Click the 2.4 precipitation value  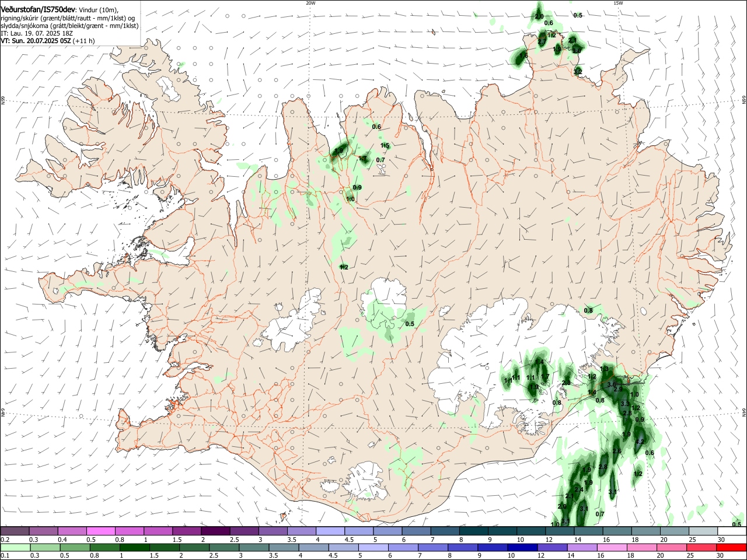coord(579,489)
